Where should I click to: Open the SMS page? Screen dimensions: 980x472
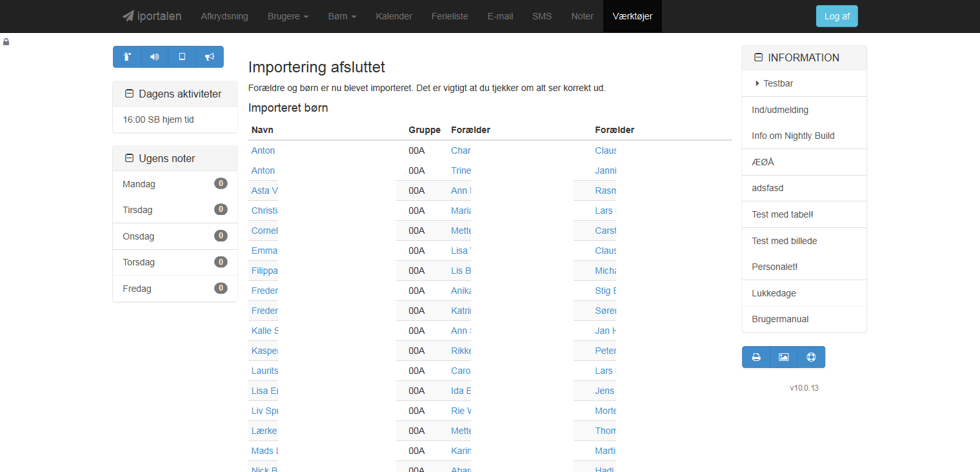(x=542, y=16)
